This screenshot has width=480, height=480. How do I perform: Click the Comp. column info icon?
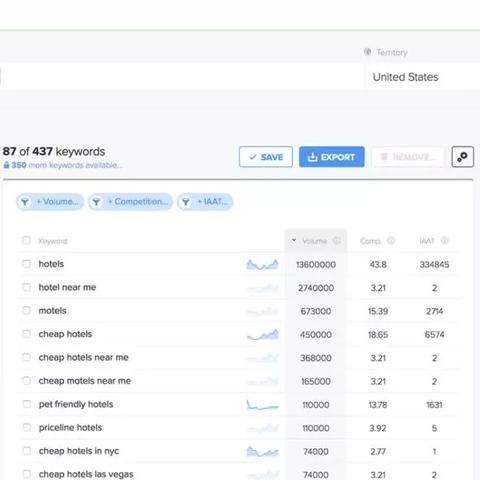point(391,240)
